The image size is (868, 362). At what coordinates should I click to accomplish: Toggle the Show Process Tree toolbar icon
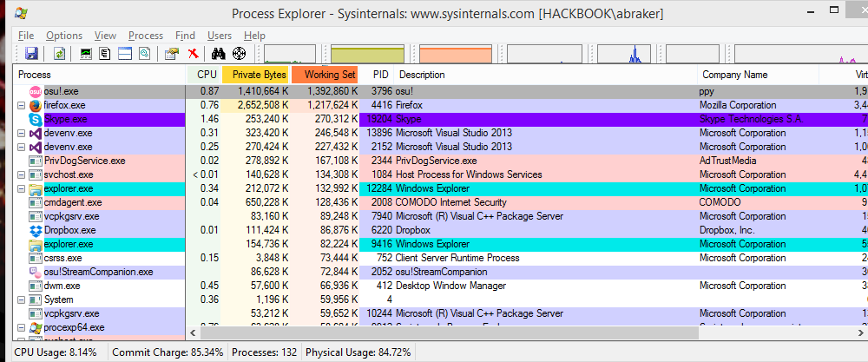click(x=105, y=54)
